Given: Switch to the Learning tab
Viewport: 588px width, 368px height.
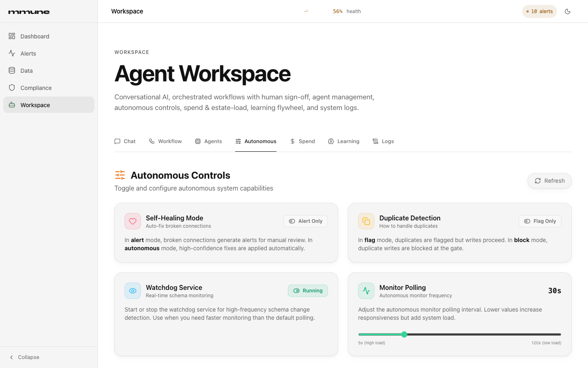Looking at the screenshot, I should (x=344, y=141).
